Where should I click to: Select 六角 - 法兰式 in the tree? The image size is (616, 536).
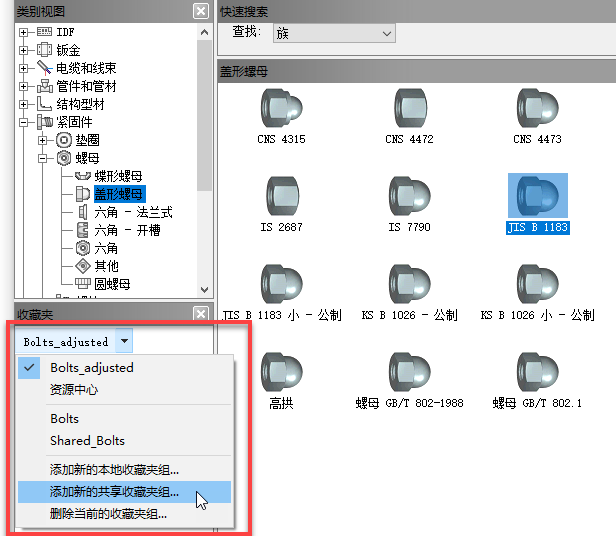(133, 213)
